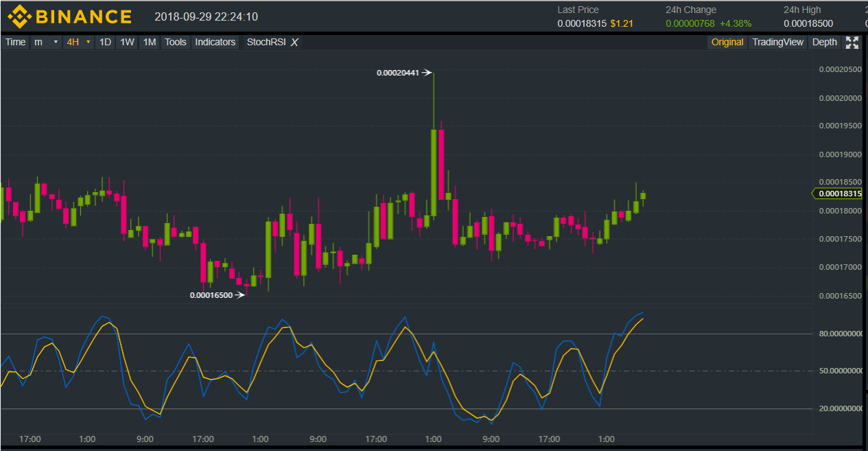Click the Time chart button
868x451 pixels.
(15, 43)
